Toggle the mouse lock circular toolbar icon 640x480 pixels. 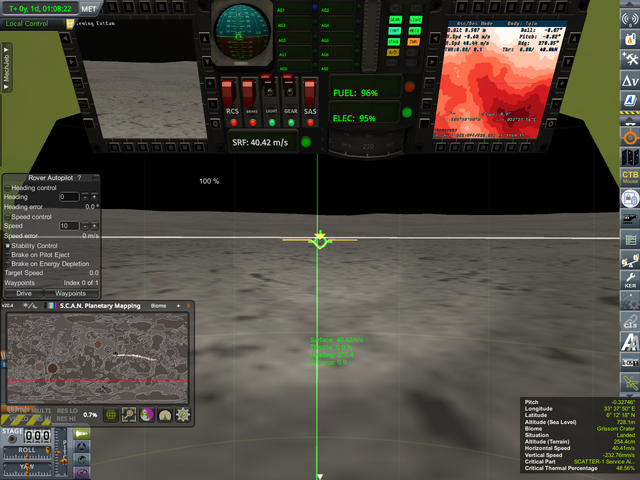[630, 199]
